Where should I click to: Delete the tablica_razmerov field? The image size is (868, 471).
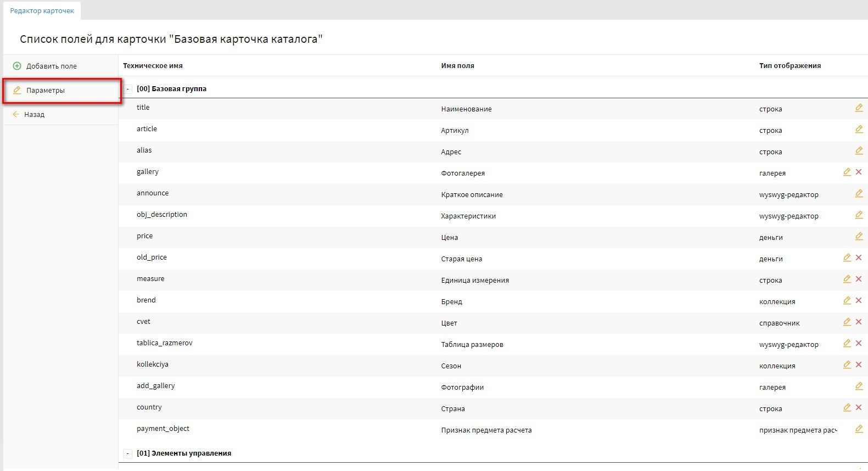[x=859, y=343]
